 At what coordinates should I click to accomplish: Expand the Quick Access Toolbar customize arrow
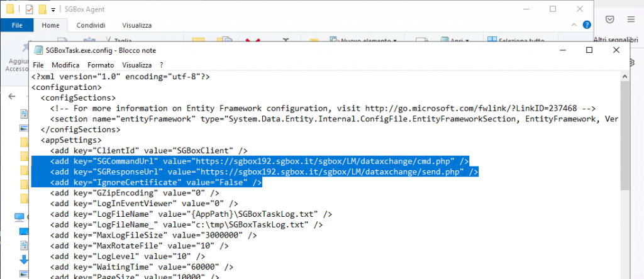[53, 9]
